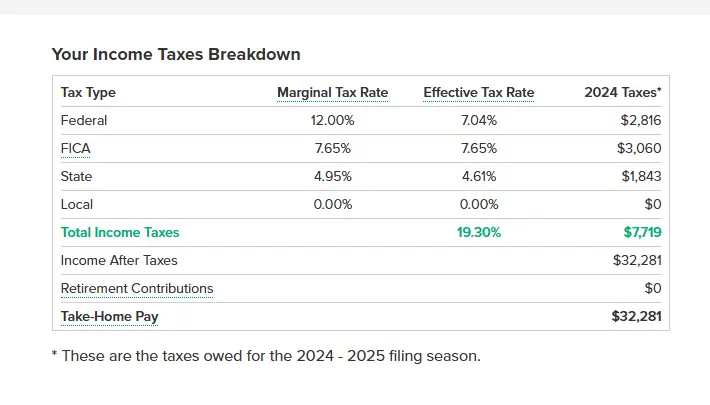Click the 2024 Taxes* column header
Image resolution: width=710 pixels, height=405 pixels.
pyautogui.click(x=622, y=93)
